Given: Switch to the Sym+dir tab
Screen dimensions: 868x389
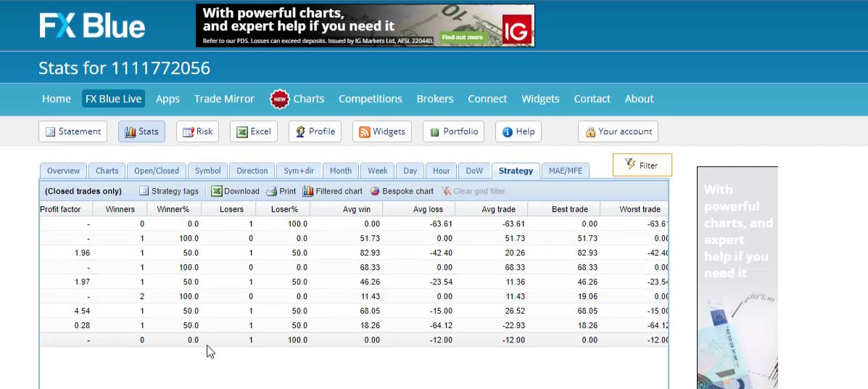Looking at the screenshot, I should pyautogui.click(x=299, y=171).
